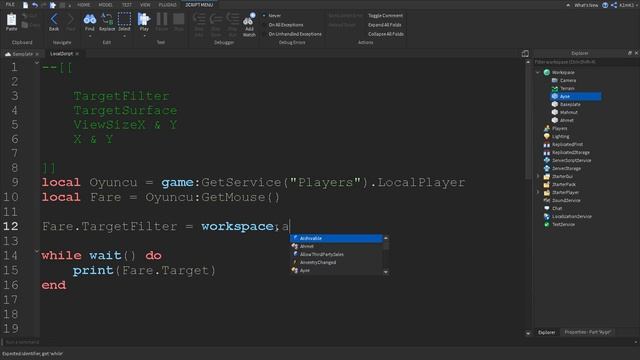
Task: Click the Lighting bulb icon
Action: pos(547,136)
